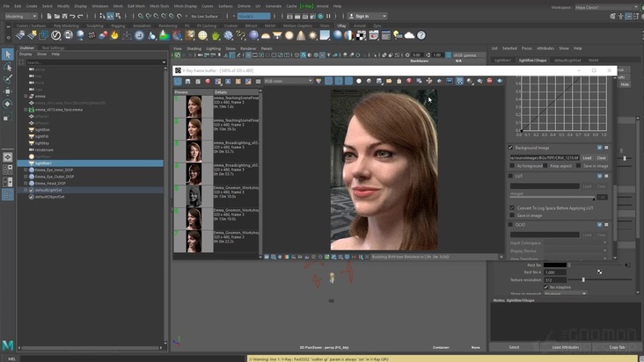Toggle the Keep aspect checkbox
This screenshot has width=644, height=362.
pyautogui.click(x=545, y=166)
